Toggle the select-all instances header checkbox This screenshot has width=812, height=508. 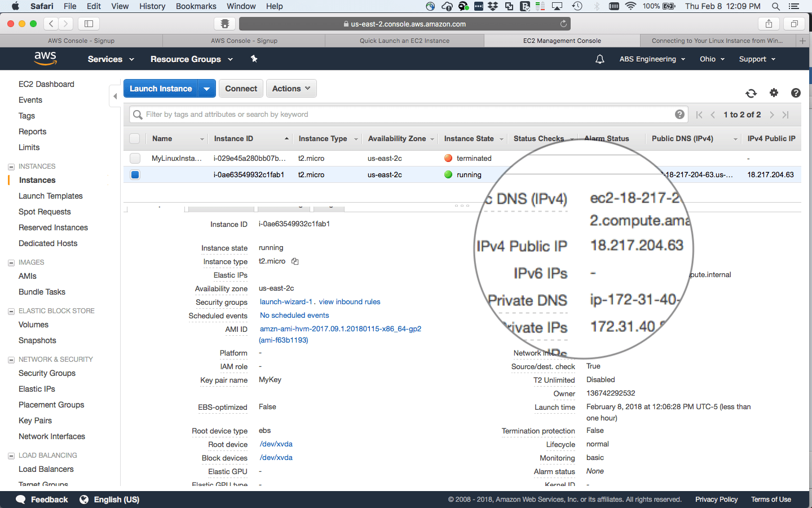(135, 139)
